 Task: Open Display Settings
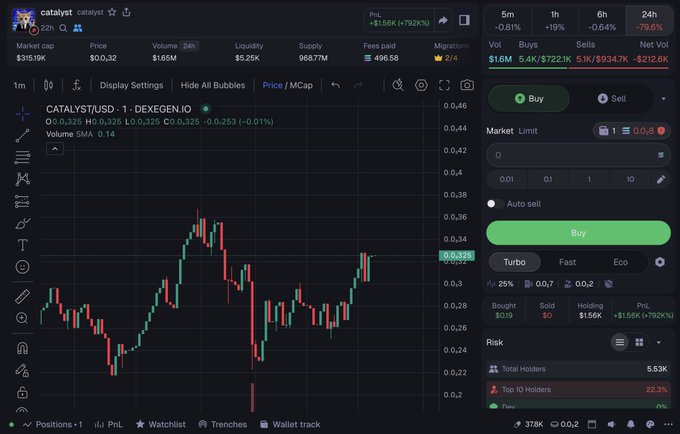click(x=131, y=85)
